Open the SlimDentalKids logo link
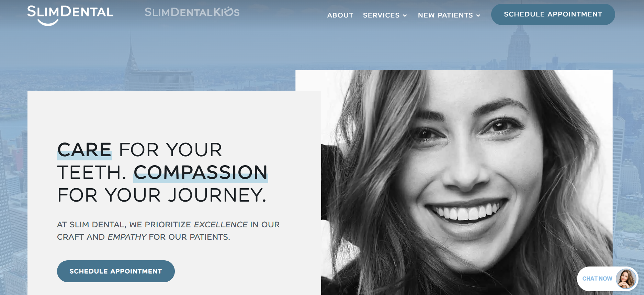644x295 pixels. (192, 12)
